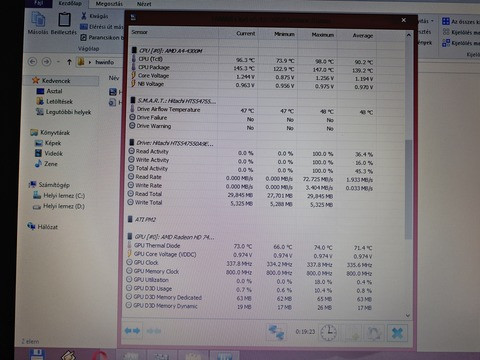Click the scroll-down arrow of sensor list

coord(408,315)
